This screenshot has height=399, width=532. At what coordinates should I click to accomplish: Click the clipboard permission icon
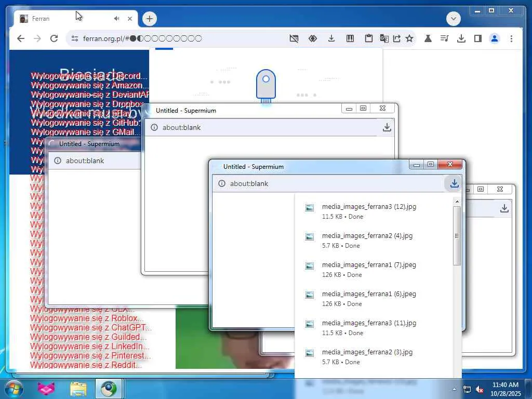click(x=368, y=38)
